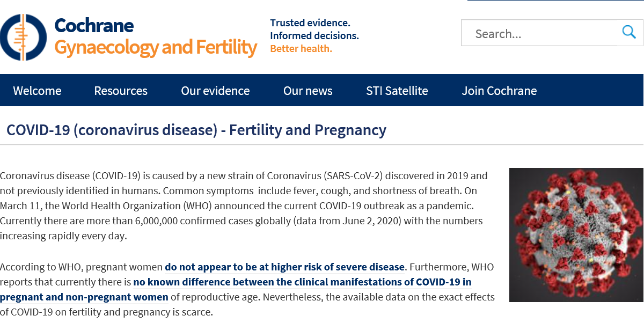The height and width of the screenshot is (323, 644).
Task: Go to the Our evidence section
Action: click(x=215, y=91)
